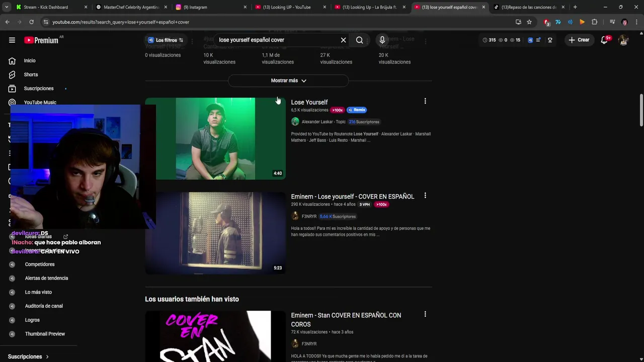
Task: Open the Alexander Laskar - Topic channel
Action: pyautogui.click(x=324, y=122)
